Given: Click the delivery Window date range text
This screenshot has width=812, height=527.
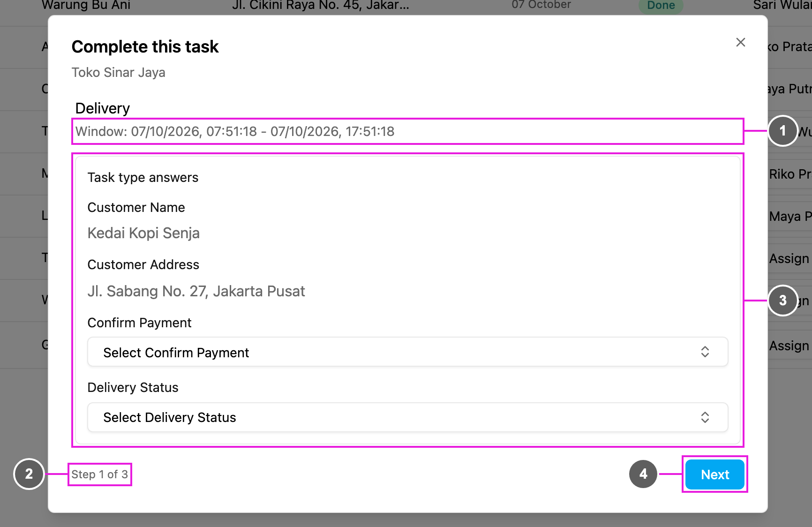Looking at the screenshot, I should pyautogui.click(x=235, y=131).
